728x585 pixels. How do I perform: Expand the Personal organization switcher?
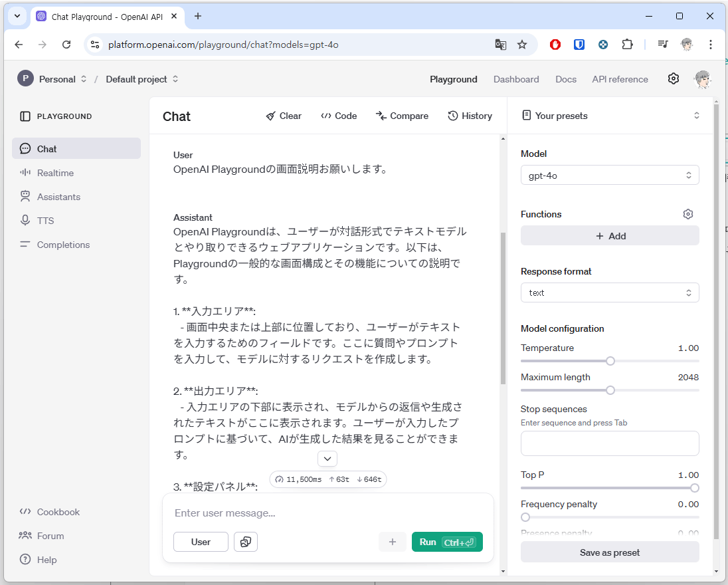62,79
